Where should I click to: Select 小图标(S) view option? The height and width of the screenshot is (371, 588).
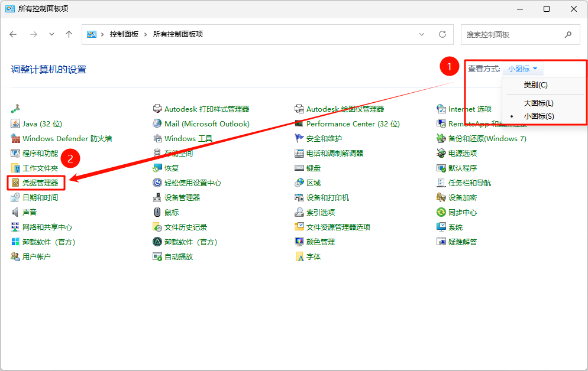pyautogui.click(x=539, y=116)
